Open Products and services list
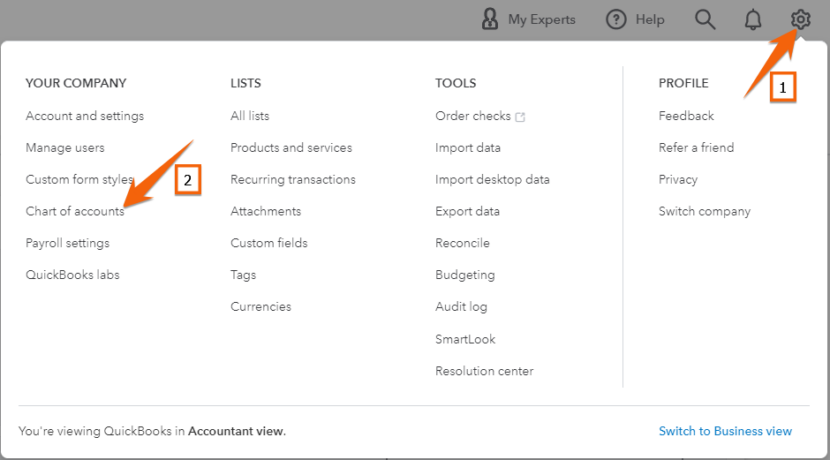Screen dimensions: 830x460 tap(291, 148)
